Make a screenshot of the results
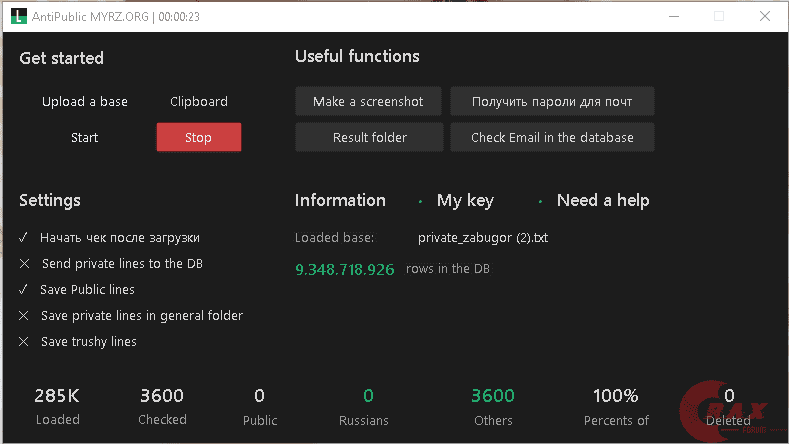Viewport: 789px width, 444px height. (368, 101)
